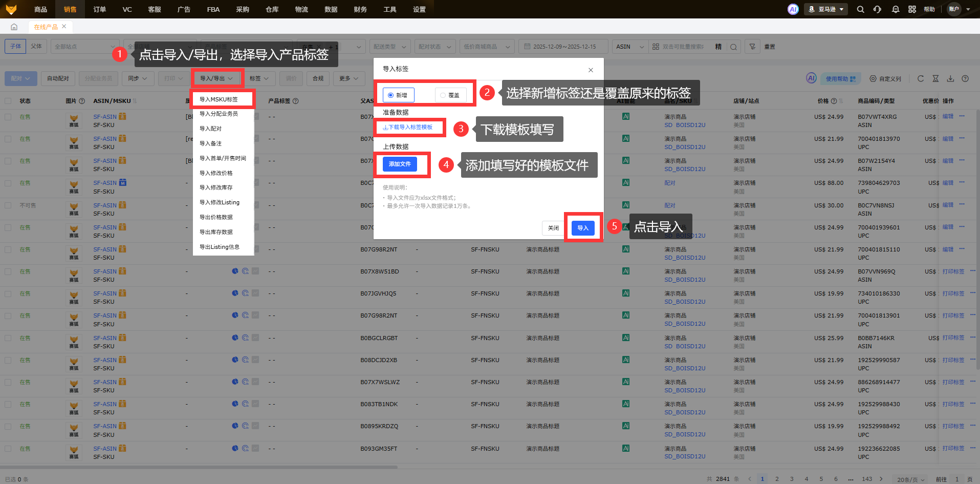This screenshot has height=484, width=980.
Task: Expand the 同步 dropdown button
Action: click(138, 78)
